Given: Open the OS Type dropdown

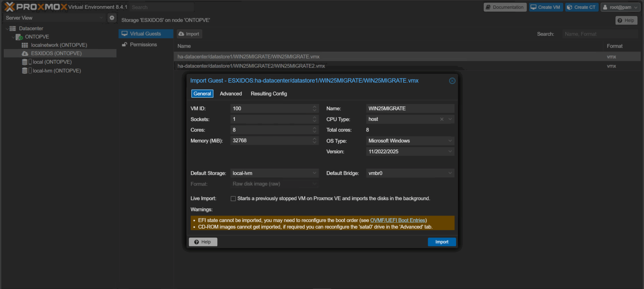Looking at the screenshot, I should (x=450, y=141).
